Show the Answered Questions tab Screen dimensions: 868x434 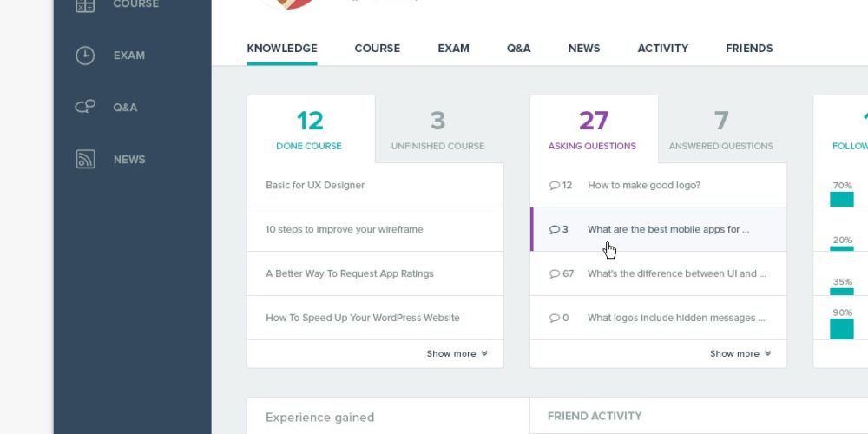720,129
